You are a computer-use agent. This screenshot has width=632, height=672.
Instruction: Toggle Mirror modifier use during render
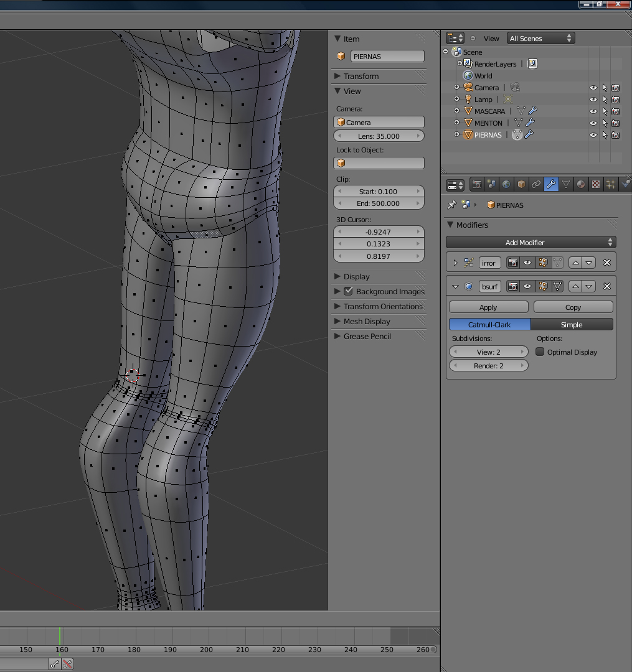pos(513,263)
